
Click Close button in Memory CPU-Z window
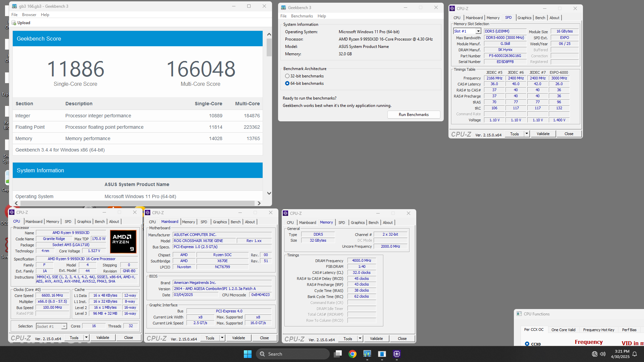click(x=402, y=339)
